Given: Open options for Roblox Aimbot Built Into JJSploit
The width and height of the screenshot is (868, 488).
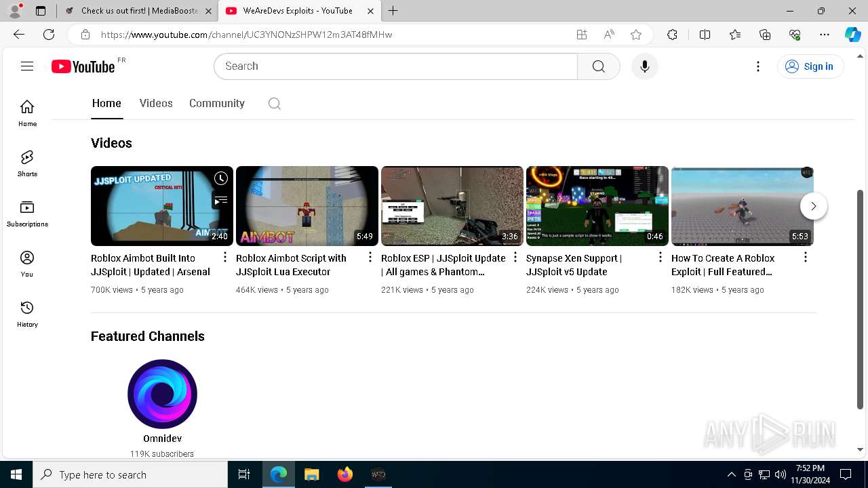Looking at the screenshot, I should coord(225,258).
